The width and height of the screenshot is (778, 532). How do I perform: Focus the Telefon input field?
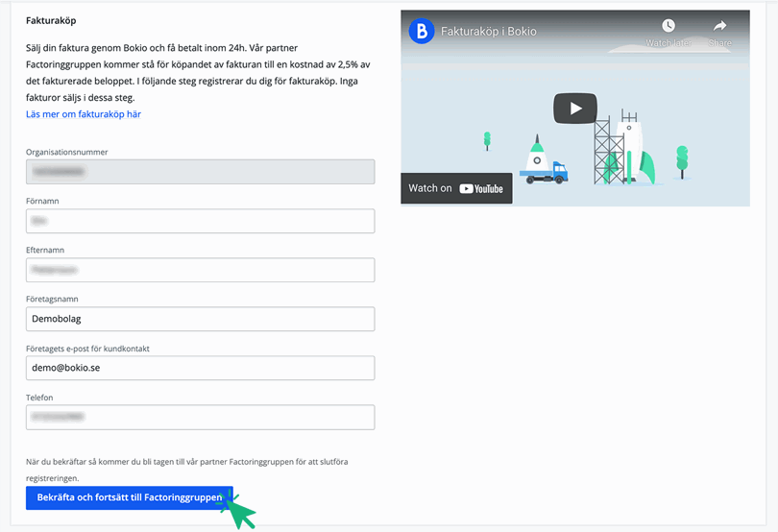coord(200,417)
